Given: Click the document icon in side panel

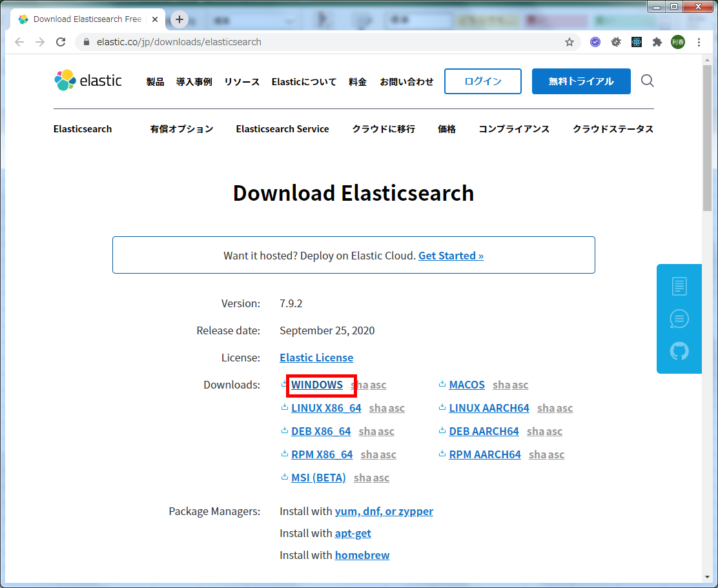Looking at the screenshot, I should pos(679,286).
